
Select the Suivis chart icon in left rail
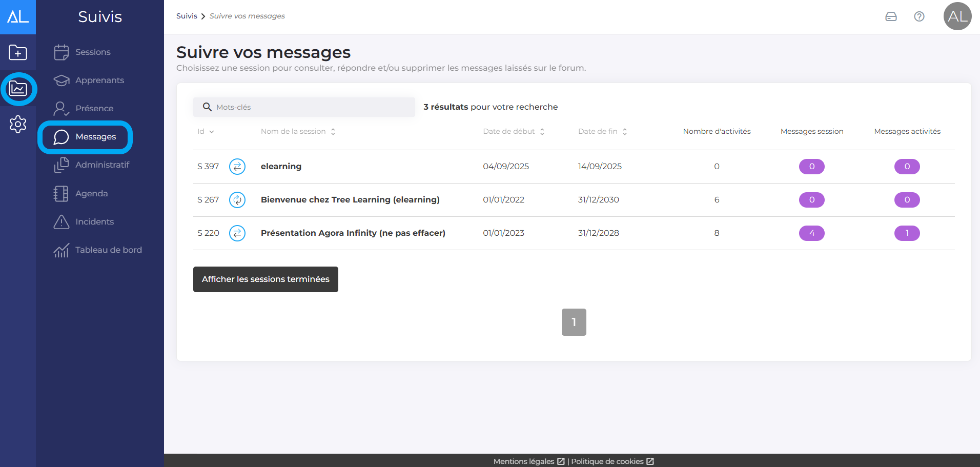pos(18,89)
